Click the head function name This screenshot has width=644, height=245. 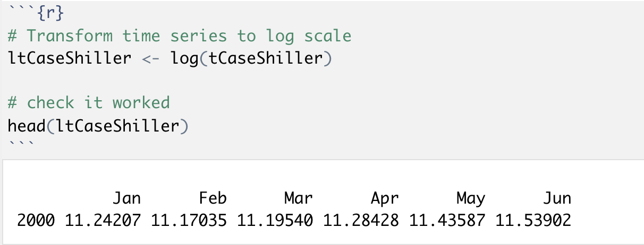[x=27, y=126]
